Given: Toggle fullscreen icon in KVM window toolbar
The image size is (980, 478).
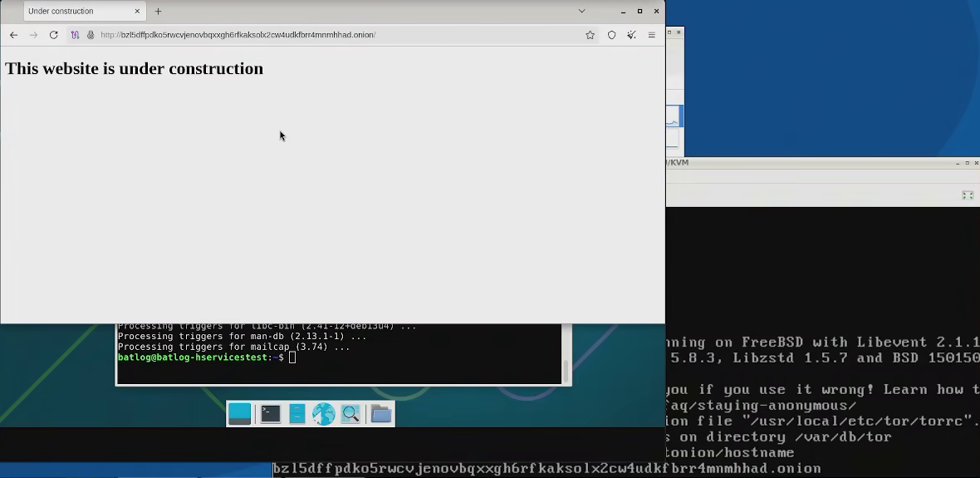Looking at the screenshot, I should pyautogui.click(x=968, y=195).
